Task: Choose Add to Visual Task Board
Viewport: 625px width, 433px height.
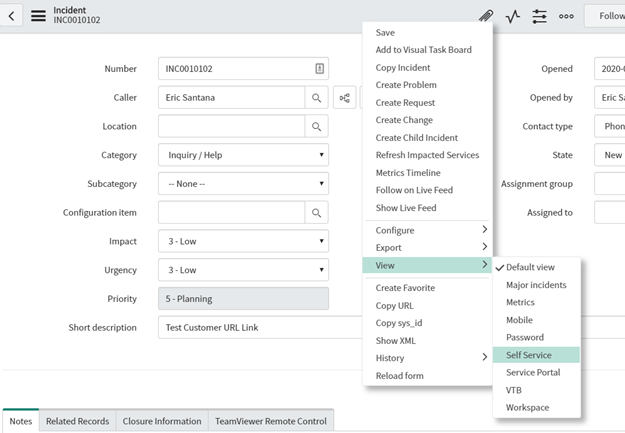Action: click(427, 50)
